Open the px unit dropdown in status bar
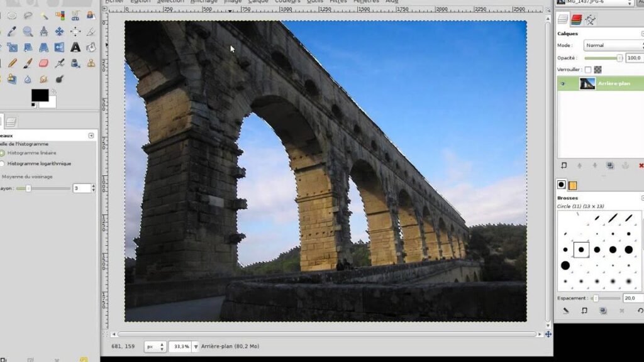644x362 pixels. coord(155,346)
